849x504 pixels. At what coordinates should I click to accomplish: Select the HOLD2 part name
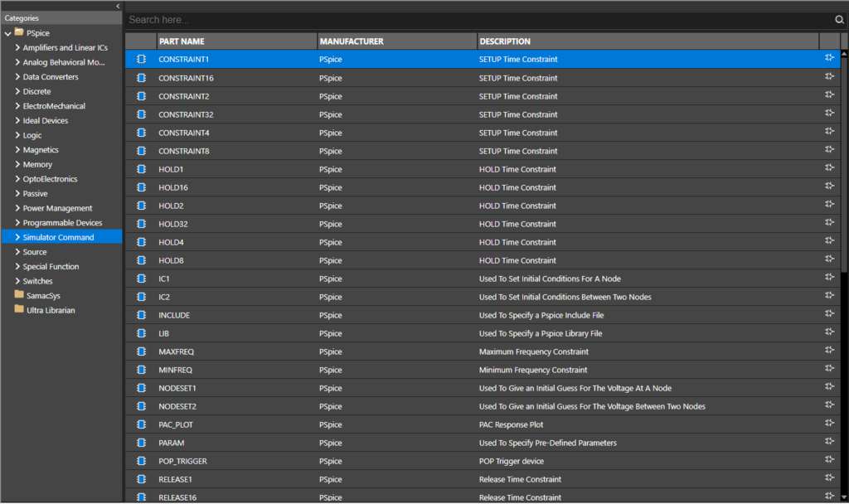171,206
